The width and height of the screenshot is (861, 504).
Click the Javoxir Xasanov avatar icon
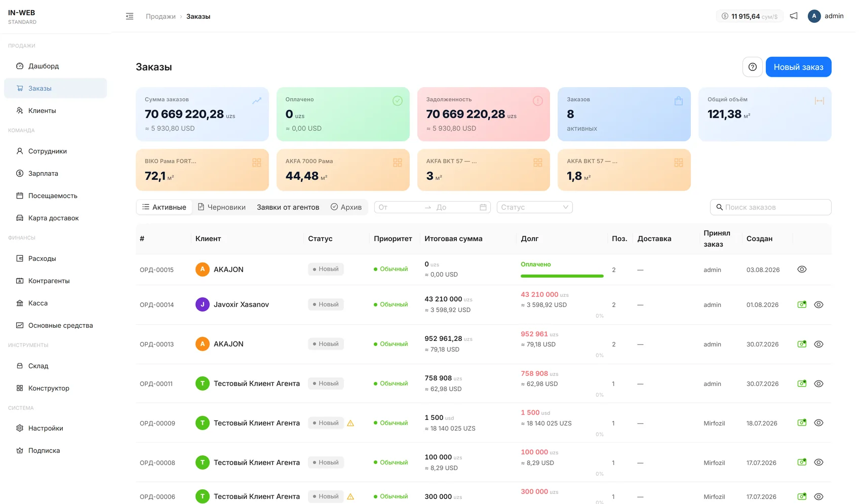click(203, 304)
